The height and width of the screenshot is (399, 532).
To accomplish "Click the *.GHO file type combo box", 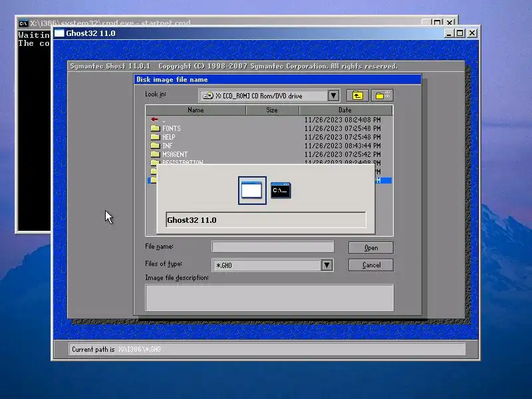I will 273,265.
